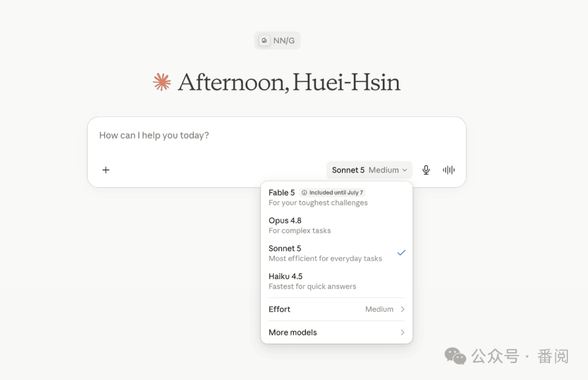The width and height of the screenshot is (588, 380).
Task: Click the info icon beside Fable 5
Action: click(304, 193)
